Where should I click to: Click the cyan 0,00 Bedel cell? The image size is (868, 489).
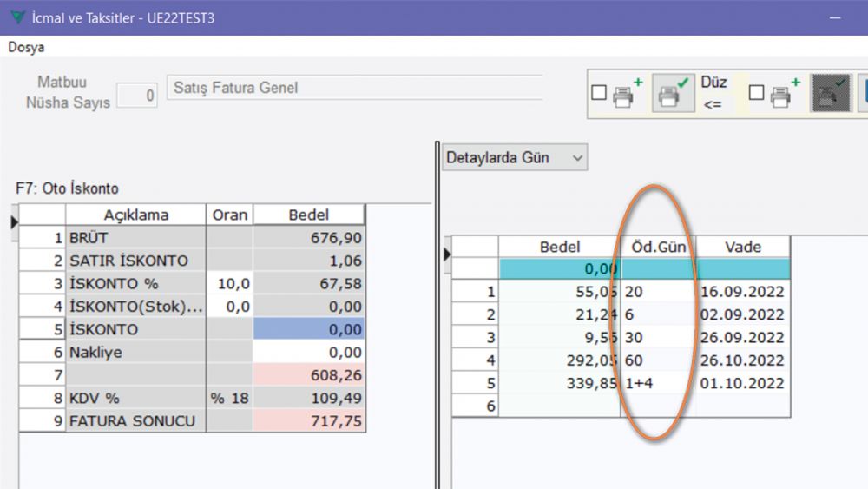(x=560, y=269)
